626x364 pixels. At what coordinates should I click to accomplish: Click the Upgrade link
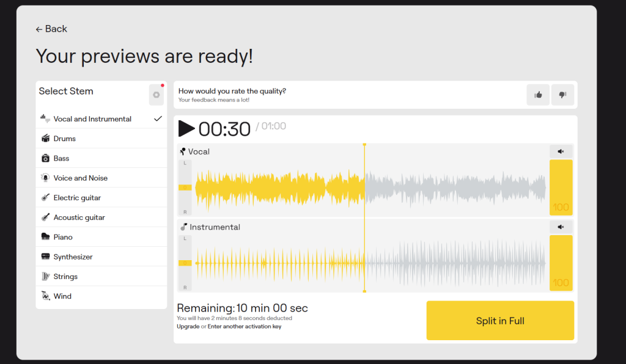tap(188, 327)
